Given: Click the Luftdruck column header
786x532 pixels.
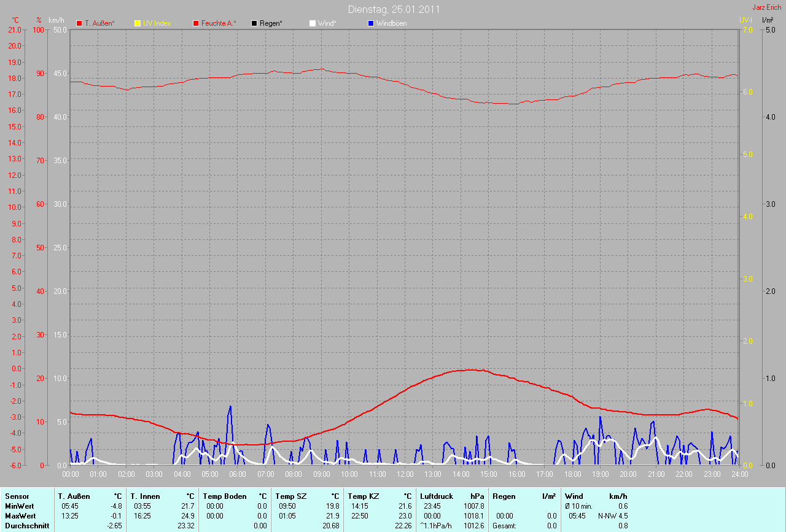Looking at the screenshot, I should pos(437,496).
